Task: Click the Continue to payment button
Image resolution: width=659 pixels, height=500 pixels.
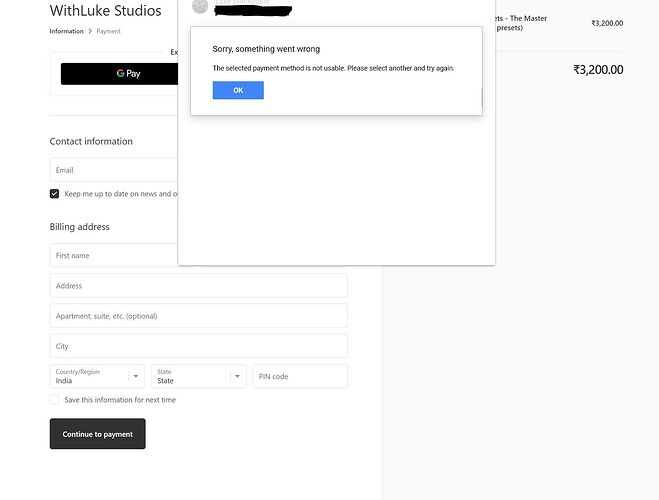Action: coord(97,434)
